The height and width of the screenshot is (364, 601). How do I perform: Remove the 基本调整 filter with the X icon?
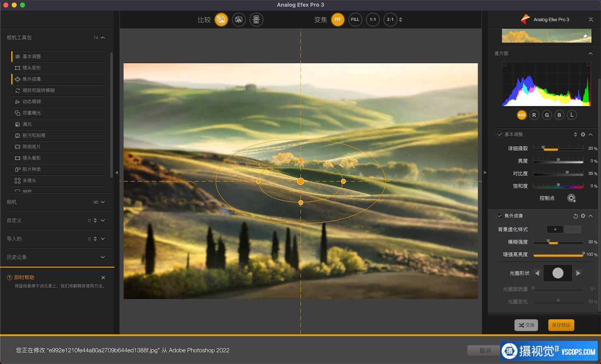(583, 134)
